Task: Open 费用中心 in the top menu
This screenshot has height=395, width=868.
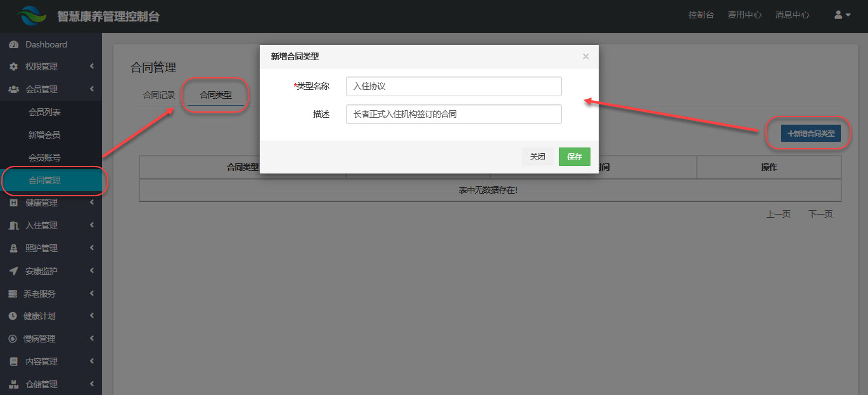Action: pos(744,15)
